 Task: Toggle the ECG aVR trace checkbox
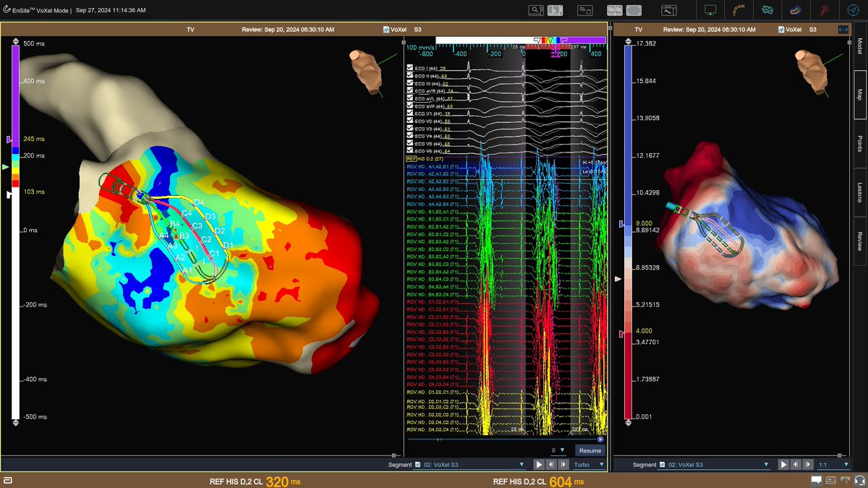[x=411, y=91]
